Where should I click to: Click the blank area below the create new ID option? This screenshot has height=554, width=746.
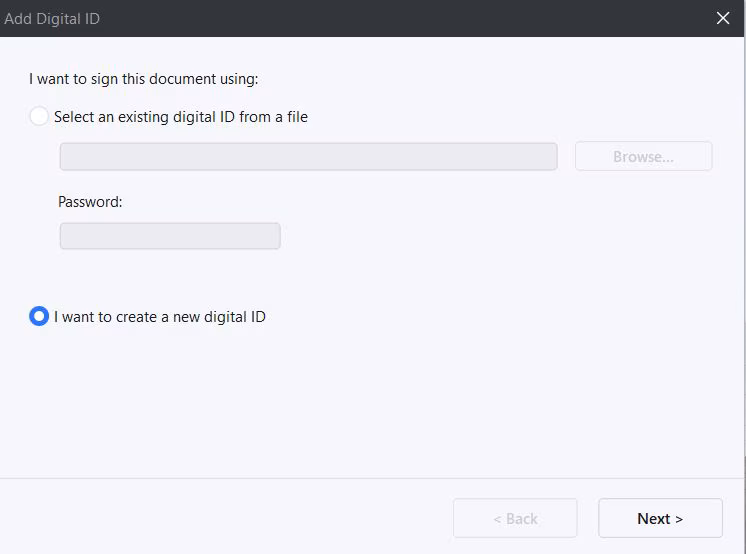(373, 400)
